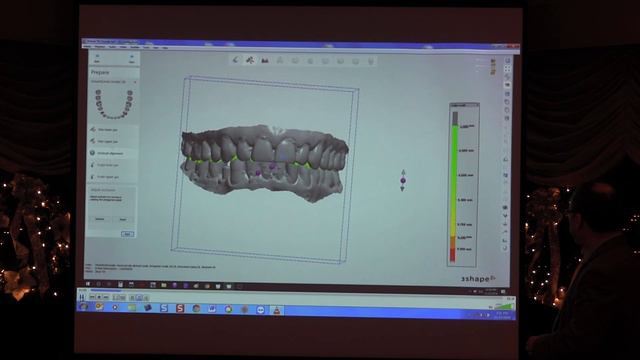Open the Windows Start orb
640x360 pixels.
point(84,307)
